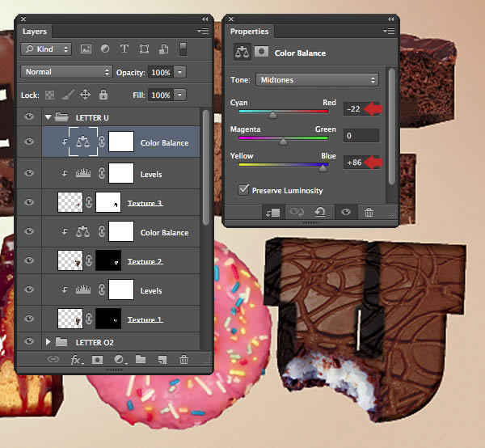Click the Magenta-Green value field
Image resolution: width=485 pixels, height=448 pixels.
click(361, 136)
